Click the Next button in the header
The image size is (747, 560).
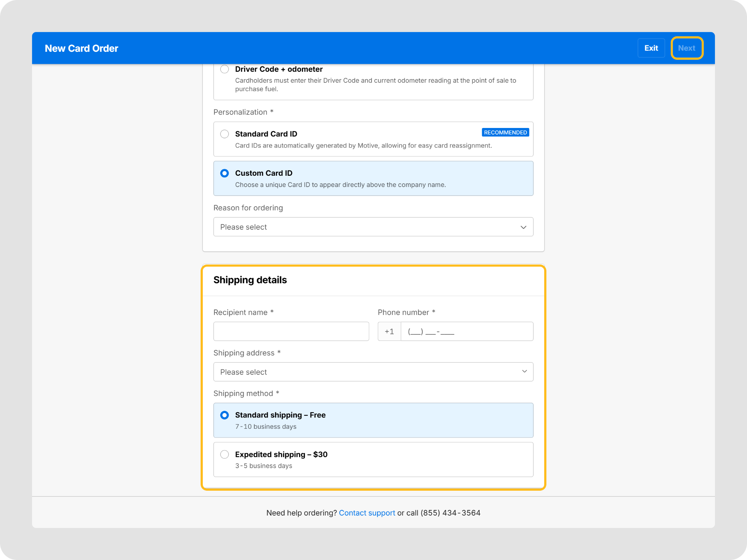[687, 48]
